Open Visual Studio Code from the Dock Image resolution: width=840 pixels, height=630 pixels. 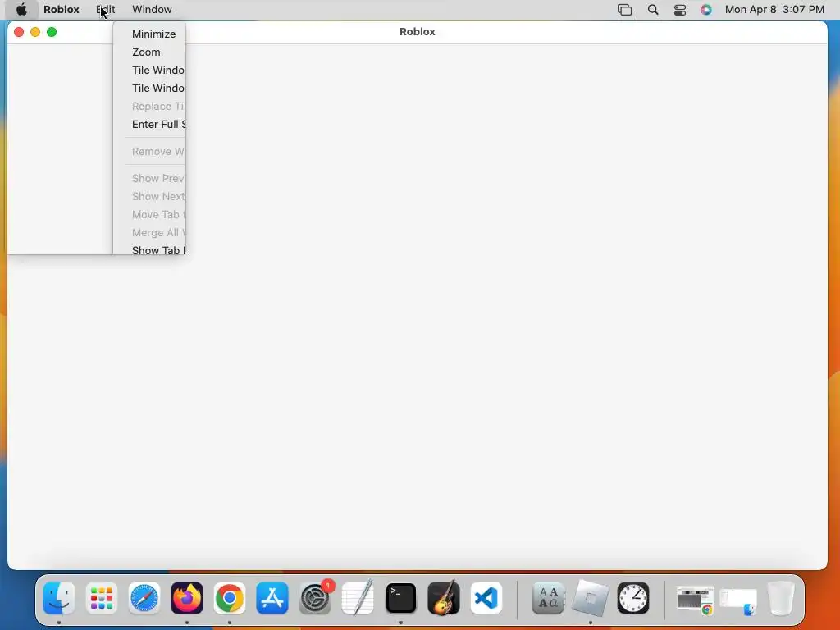[x=486, y=598]
